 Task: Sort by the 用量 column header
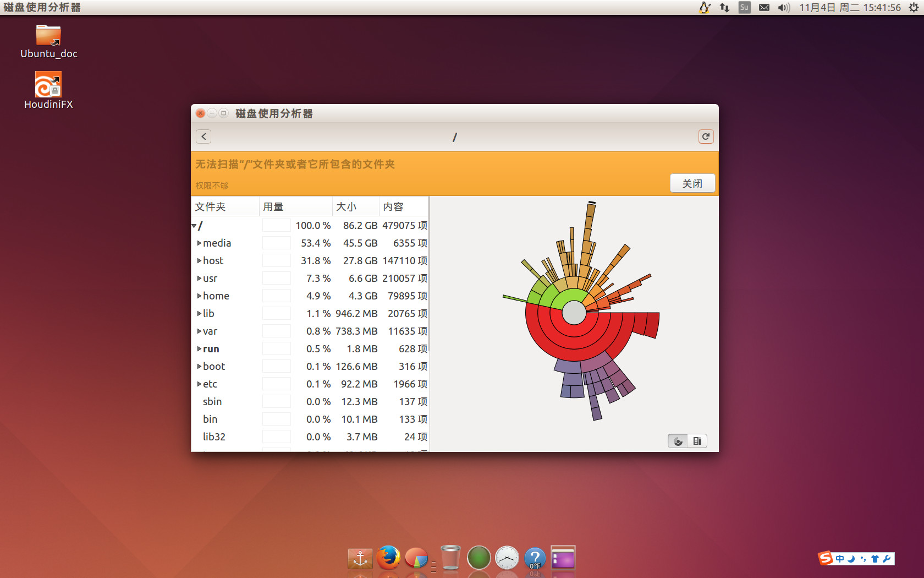point(296,206)
